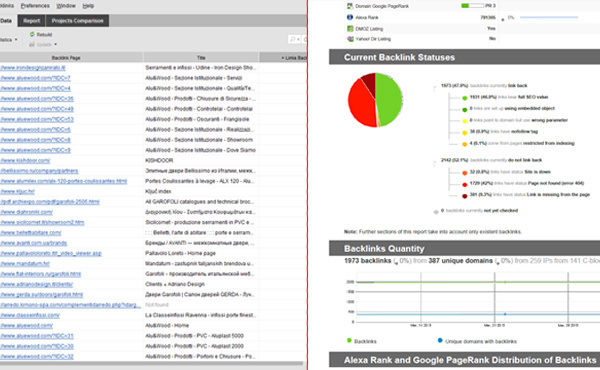
Task: Sort by the Links Back column header
Action: pos(283,58)
